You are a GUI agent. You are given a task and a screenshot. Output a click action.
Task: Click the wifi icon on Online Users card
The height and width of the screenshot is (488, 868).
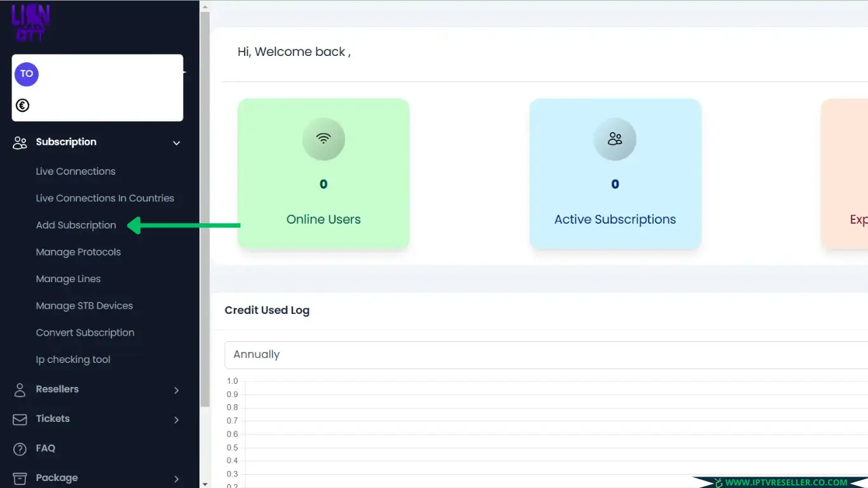(323, 139)
